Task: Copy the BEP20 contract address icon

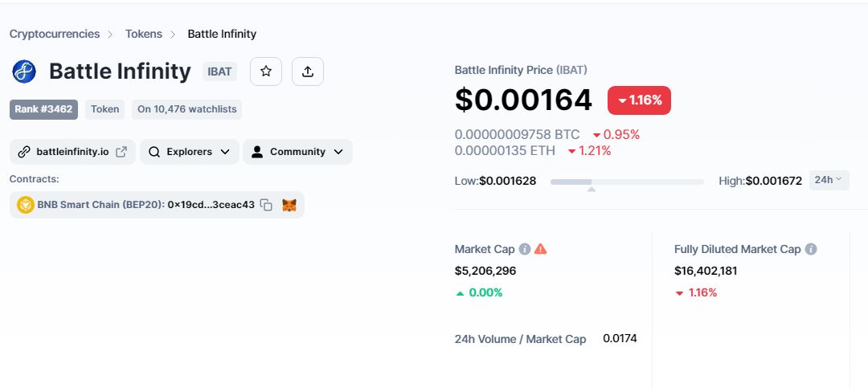Action: pyautogui.click(x=266, y=205)
